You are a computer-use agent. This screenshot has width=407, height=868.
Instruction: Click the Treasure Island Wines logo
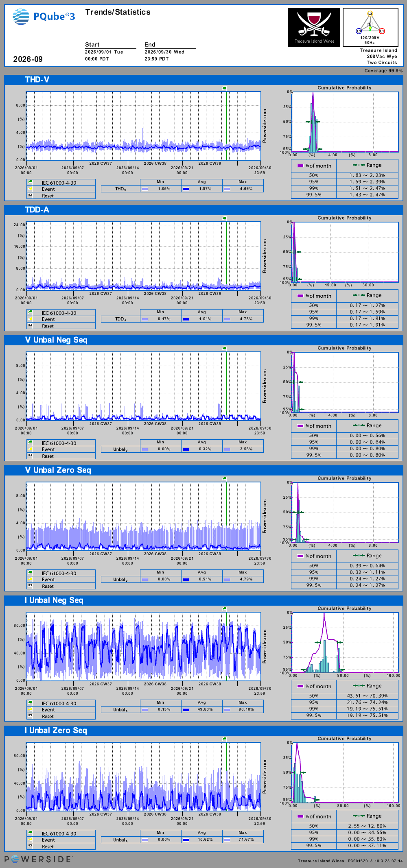click(314, 27)
